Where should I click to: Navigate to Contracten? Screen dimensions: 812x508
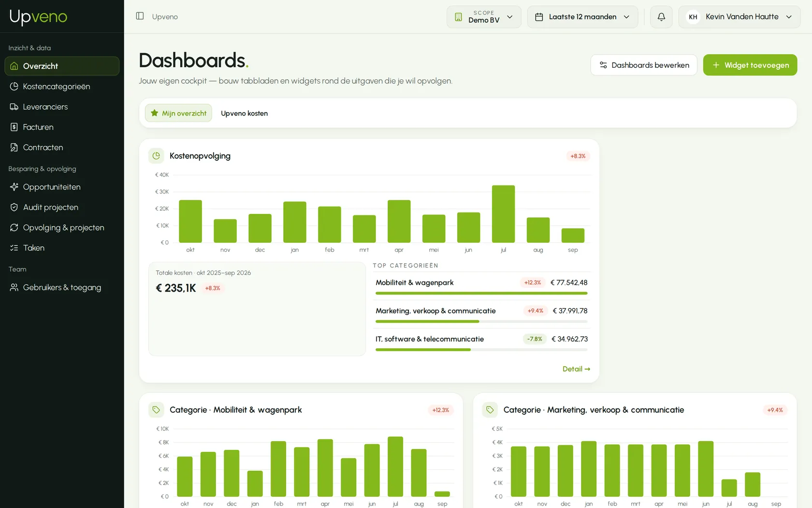pyautogui.click(x=62, y=148)
